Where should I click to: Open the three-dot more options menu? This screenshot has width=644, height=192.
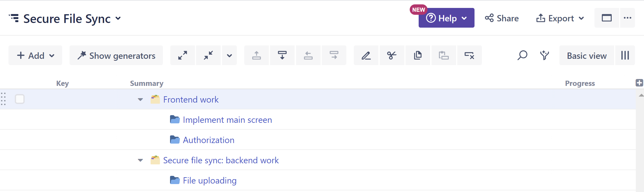(627, 18)
